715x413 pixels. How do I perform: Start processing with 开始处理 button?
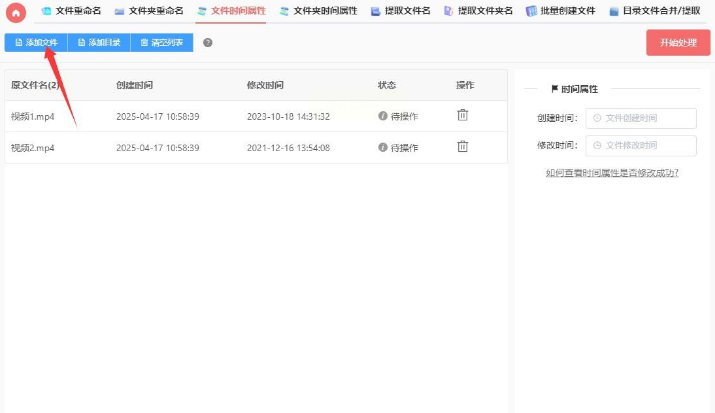tap(677, 43)
